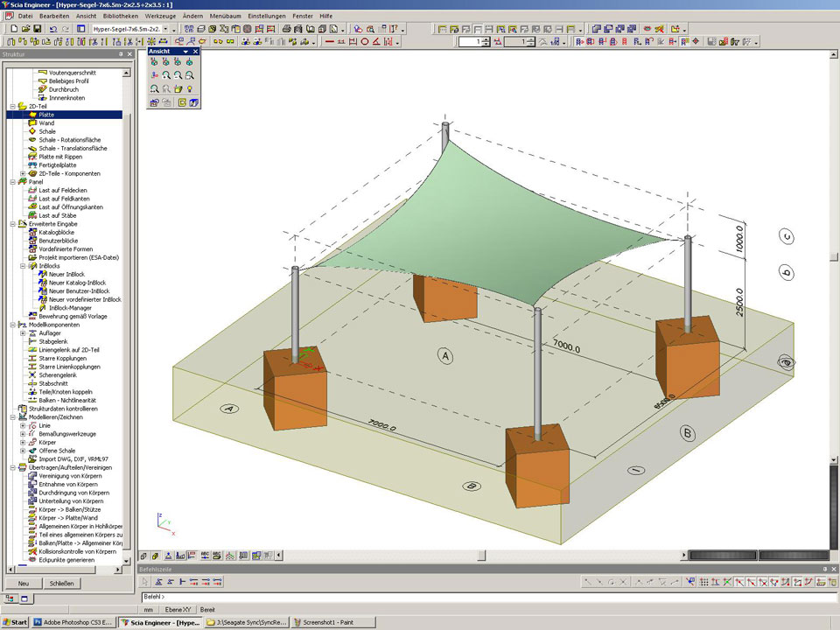
Task: Click the Befehl command input field
Action: pos(437,597)
